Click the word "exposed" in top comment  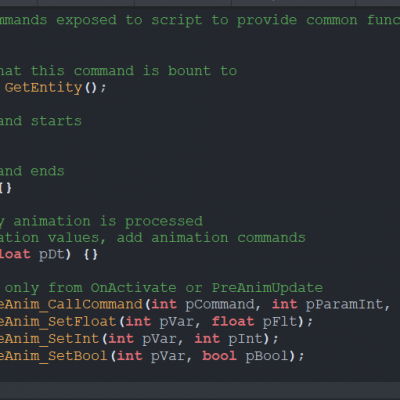click(x=86, y=20)
